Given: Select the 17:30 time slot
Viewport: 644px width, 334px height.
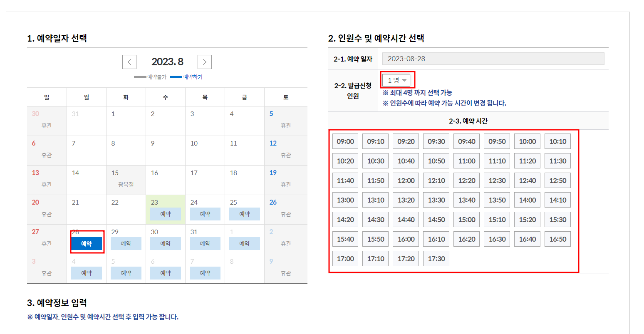Looking at the screenshot, I should tap(436, 258).
